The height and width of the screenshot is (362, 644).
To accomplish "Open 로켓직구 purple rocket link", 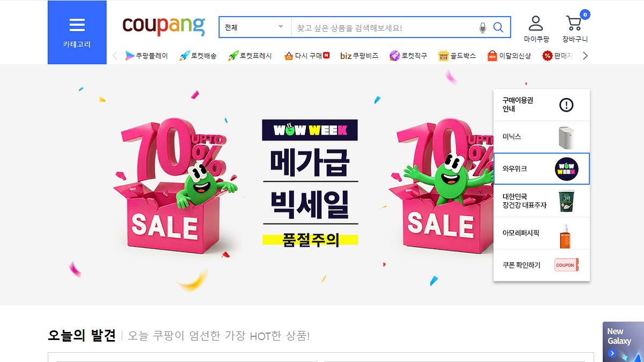I will pyautogui.click(x=408, y=56).
